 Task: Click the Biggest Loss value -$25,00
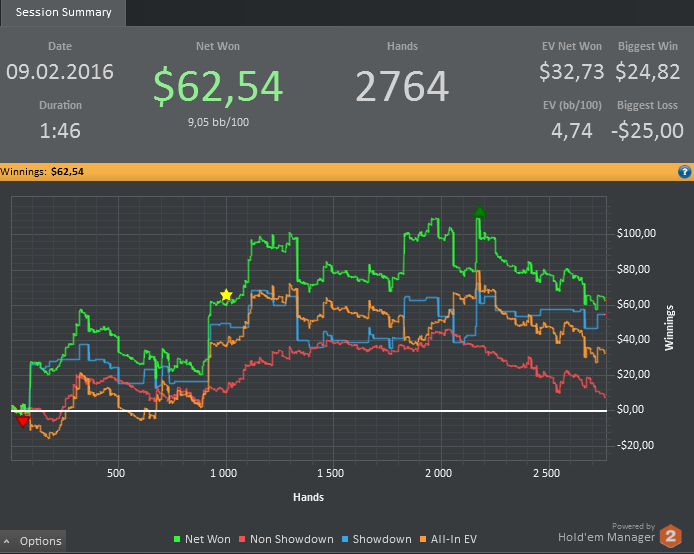[647, 131]
